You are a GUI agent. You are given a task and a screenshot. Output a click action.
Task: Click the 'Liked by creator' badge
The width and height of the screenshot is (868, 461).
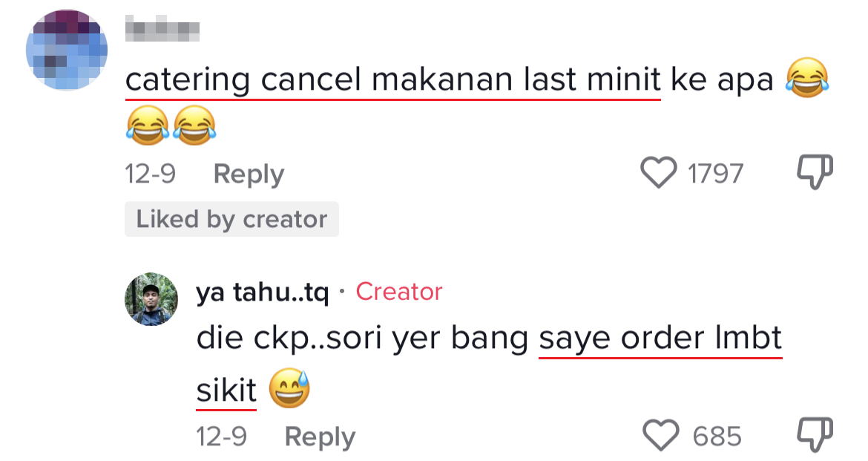pyautogui.click(x=231, y=220)
